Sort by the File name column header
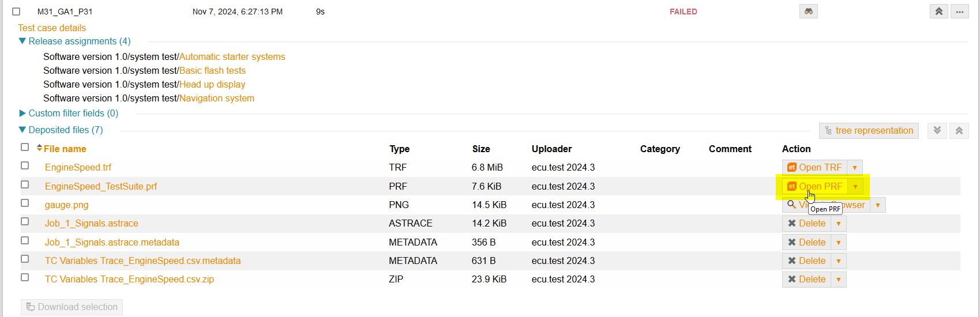 (x=65, y=149)
